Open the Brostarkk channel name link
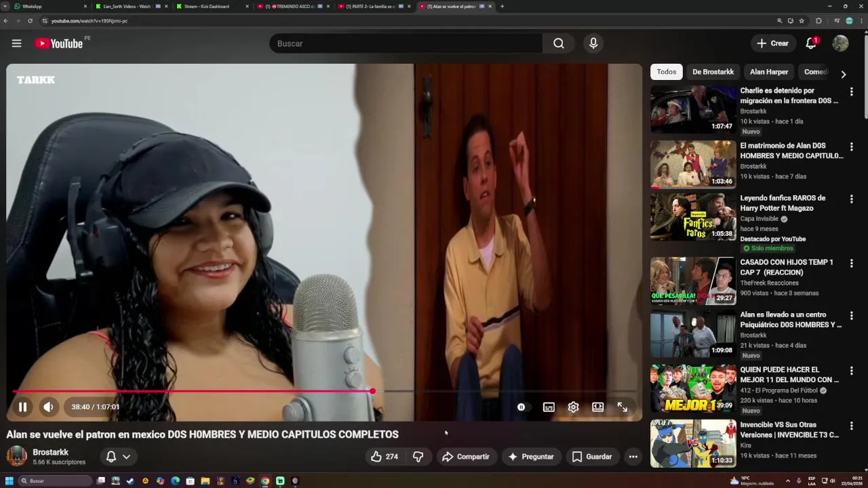The width and height of the screenshot is (868, 488). point(51,452)
